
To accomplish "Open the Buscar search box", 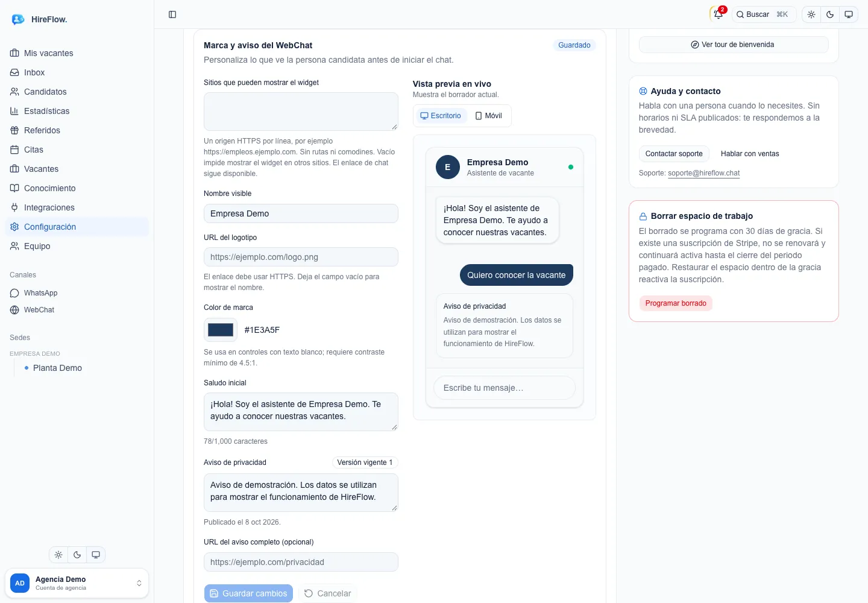I will (x=764, y=14).
